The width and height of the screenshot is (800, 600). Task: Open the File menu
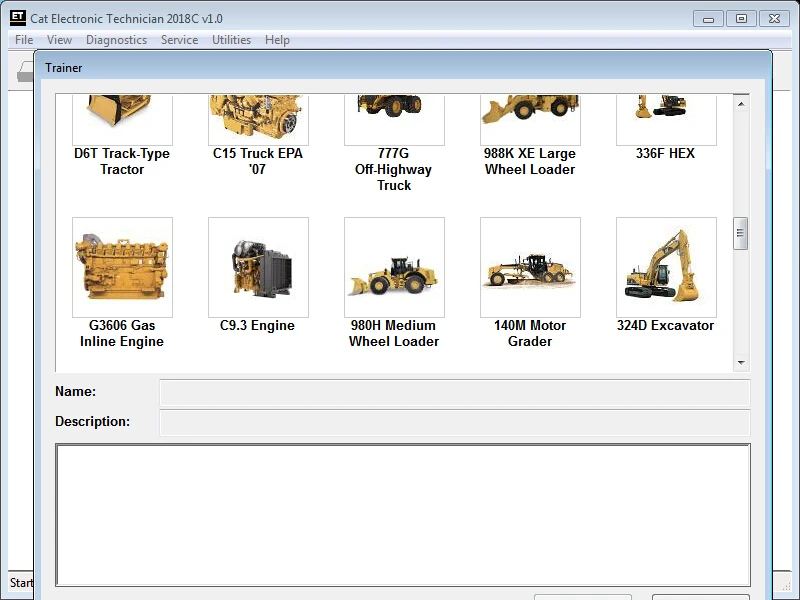pyautogui.click(x=24, y=40)
